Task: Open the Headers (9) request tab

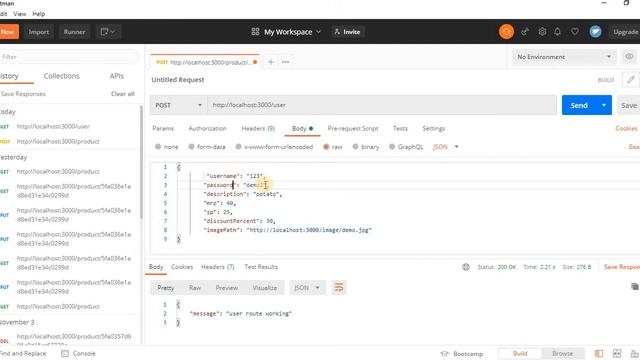Action: [x=258, y=129]
